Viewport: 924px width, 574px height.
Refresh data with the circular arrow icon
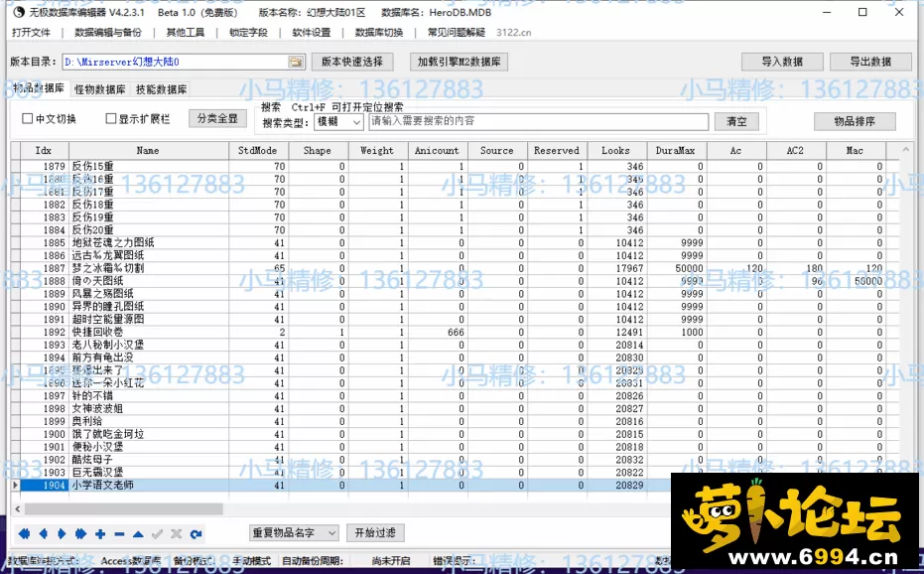coord(196,534)
